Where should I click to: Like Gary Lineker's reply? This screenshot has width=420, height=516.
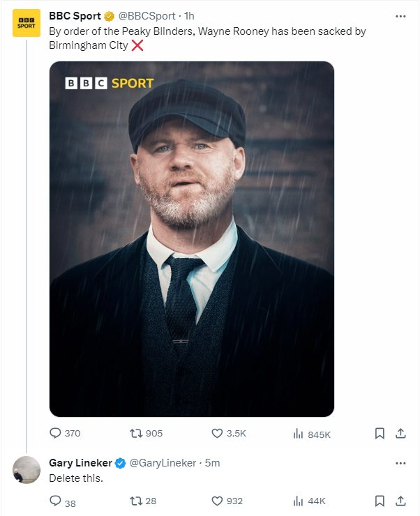(x=217, y=501)
